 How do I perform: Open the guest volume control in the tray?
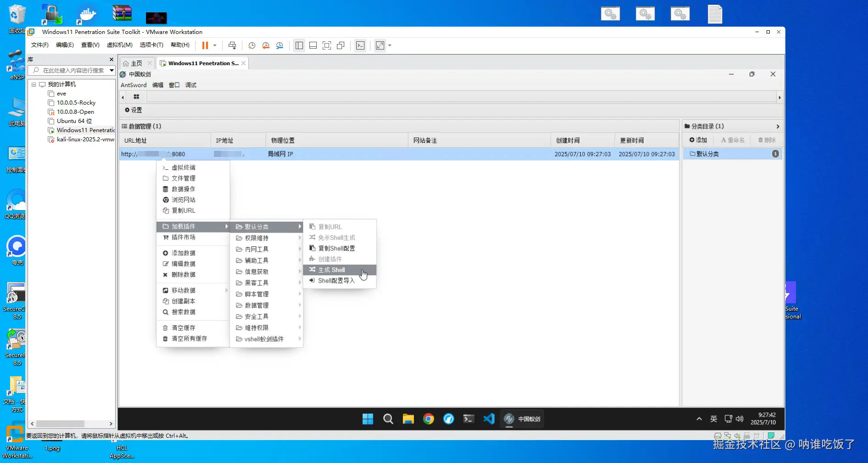pos(739,419)
